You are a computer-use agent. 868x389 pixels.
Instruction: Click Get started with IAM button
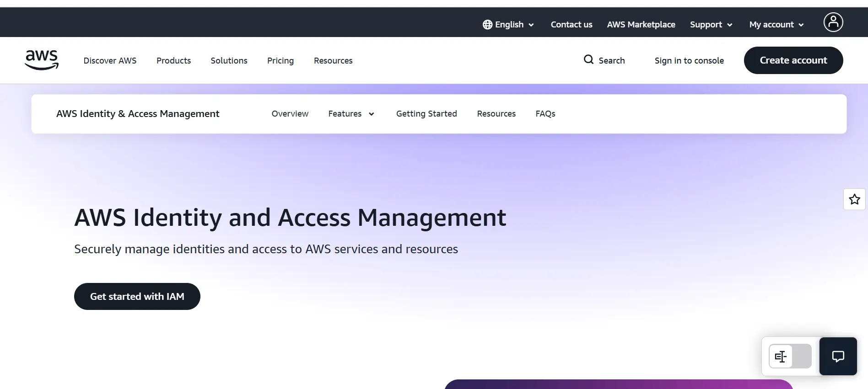[x=137, y=296]
